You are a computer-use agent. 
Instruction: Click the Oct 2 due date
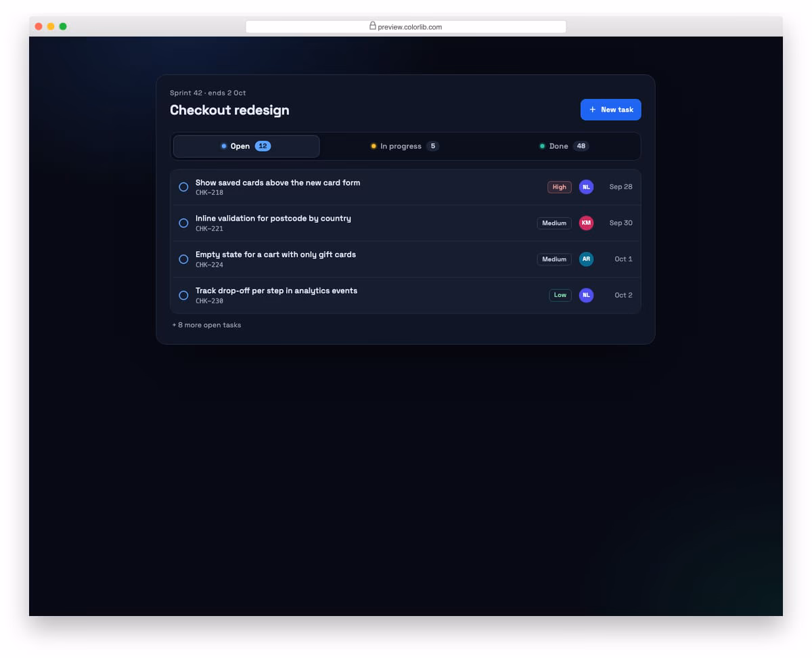(x=623, y=295)
